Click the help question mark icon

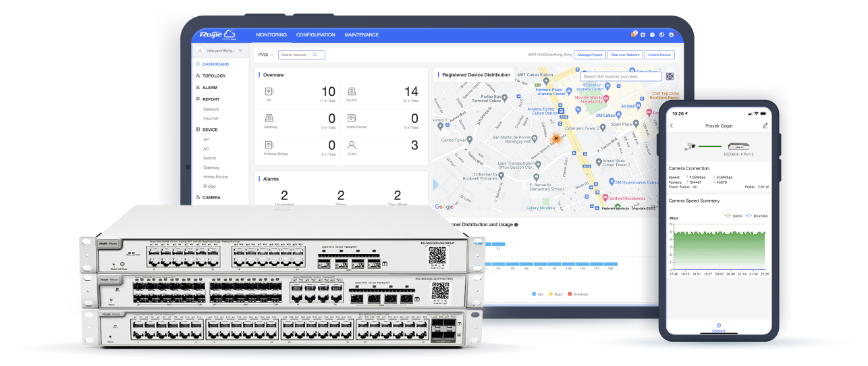click(x=653, y=34)
